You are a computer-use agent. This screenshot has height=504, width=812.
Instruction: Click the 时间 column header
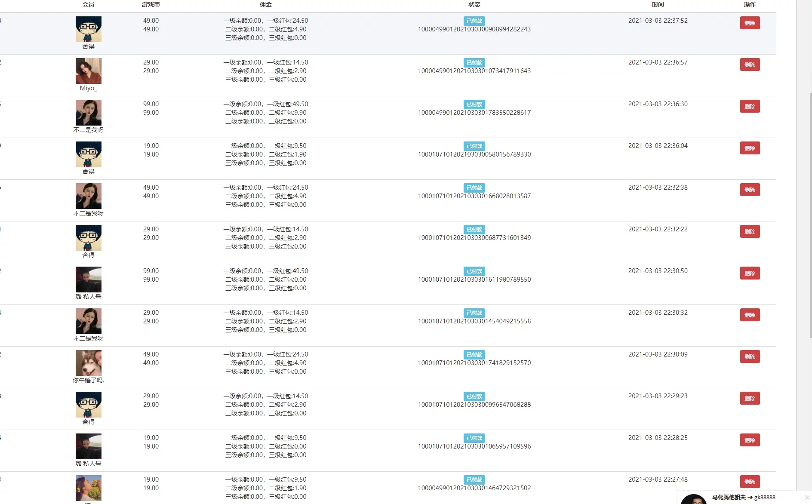(658, 4)
